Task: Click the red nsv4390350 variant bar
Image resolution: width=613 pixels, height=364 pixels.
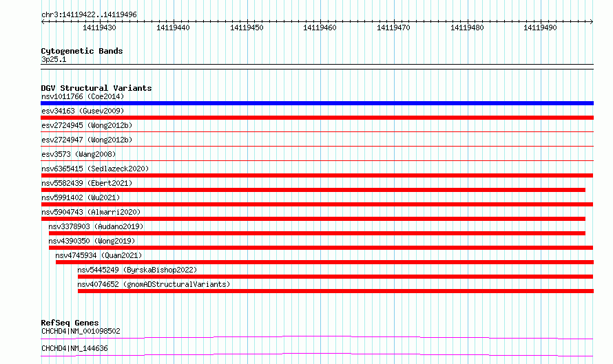Action: tap(321, 248)
